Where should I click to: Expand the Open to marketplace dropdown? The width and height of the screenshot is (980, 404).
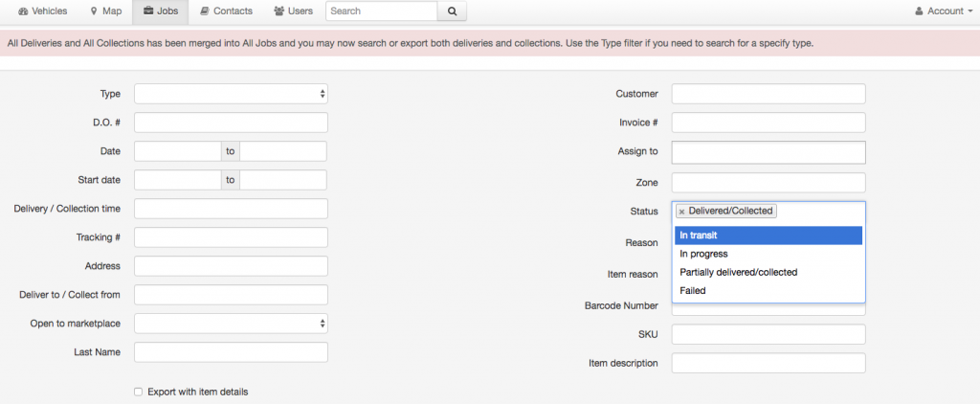[x=231, y=324]
